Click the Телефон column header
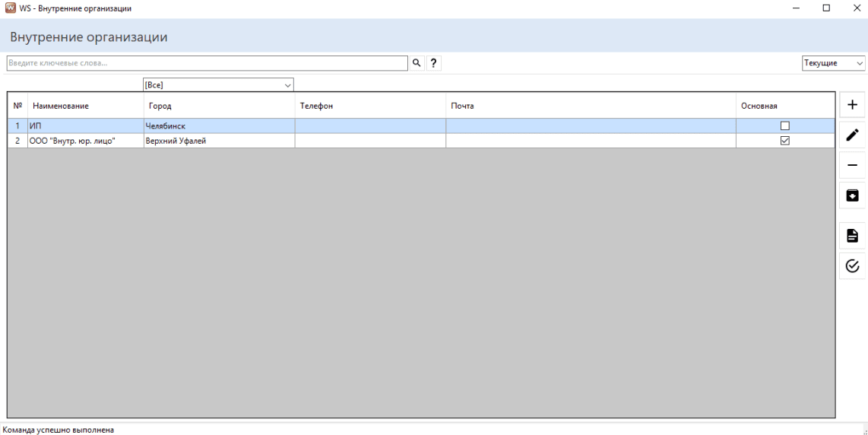This screenshot has height=435, width=868. click(x=317, y=106)
